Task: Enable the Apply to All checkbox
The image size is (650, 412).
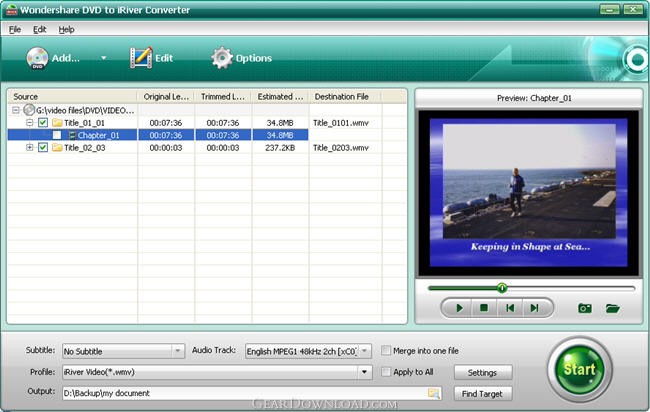Action: click(386, 372)
